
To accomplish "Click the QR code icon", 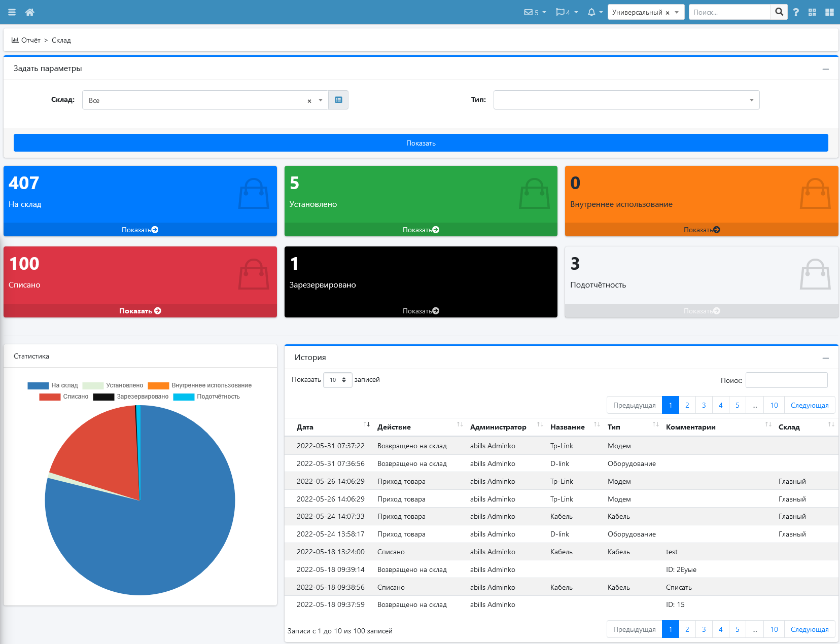I will tap(812, 12).
